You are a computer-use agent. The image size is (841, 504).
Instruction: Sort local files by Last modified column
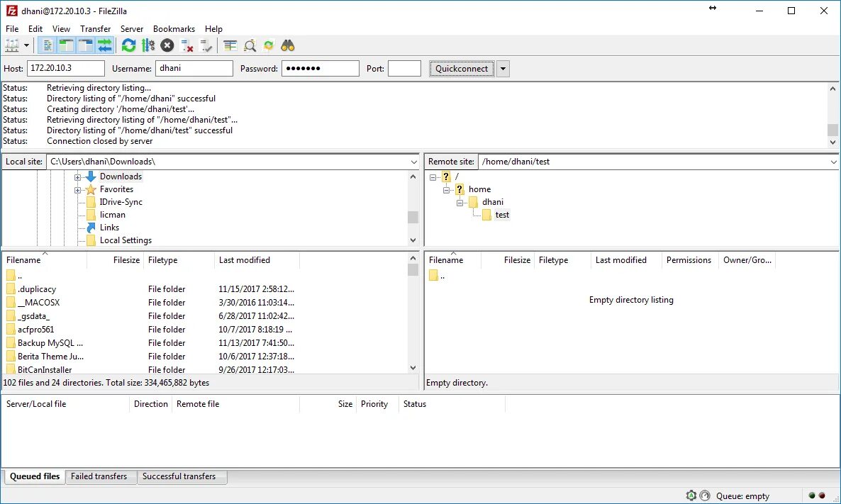[257, 260]
